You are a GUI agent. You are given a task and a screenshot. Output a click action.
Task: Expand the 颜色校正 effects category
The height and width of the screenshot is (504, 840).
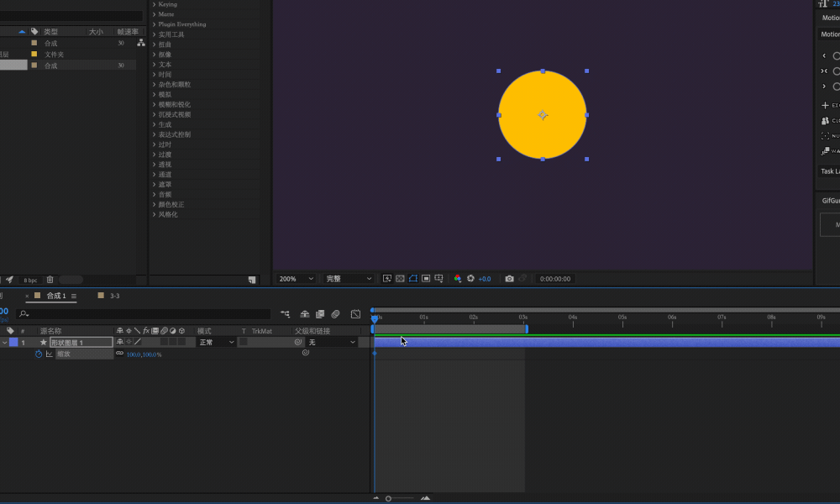pos(169,205)
